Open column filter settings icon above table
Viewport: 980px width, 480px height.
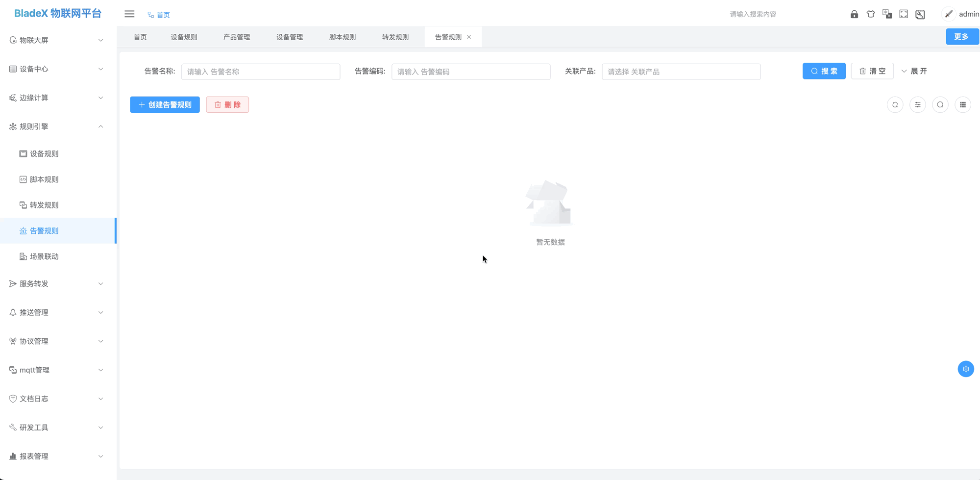coord(918,104)
